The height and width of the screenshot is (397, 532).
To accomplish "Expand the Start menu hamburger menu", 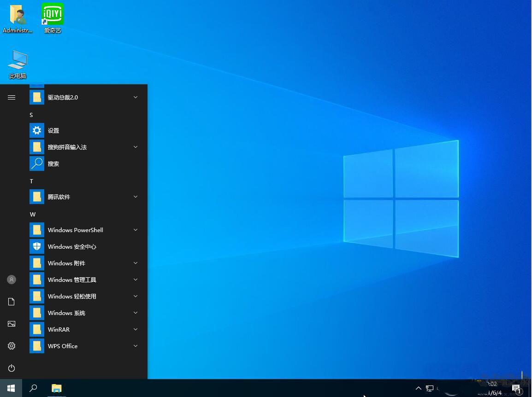I will (11, 97).
